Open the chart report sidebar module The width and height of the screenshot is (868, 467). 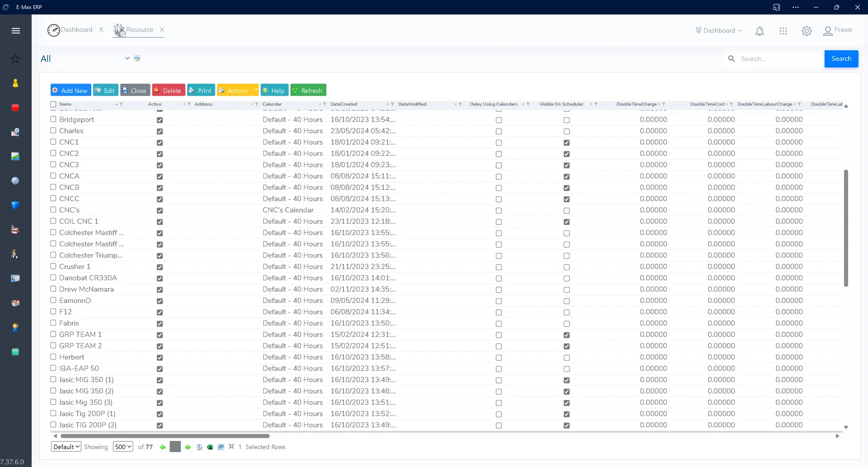15,156
